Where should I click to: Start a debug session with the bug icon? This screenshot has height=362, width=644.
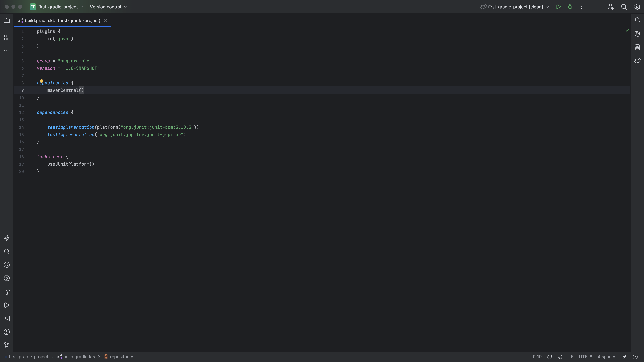coord(570,7)
